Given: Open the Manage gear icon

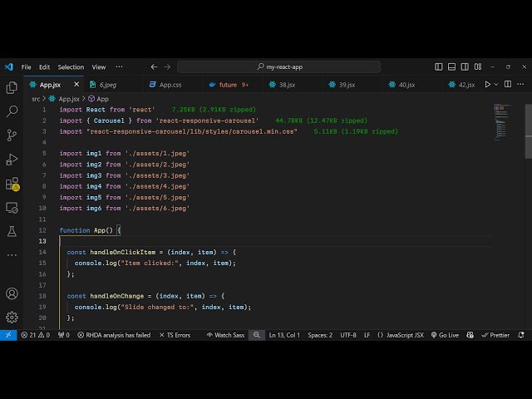Looking at the screenshot, I should 12,317.
